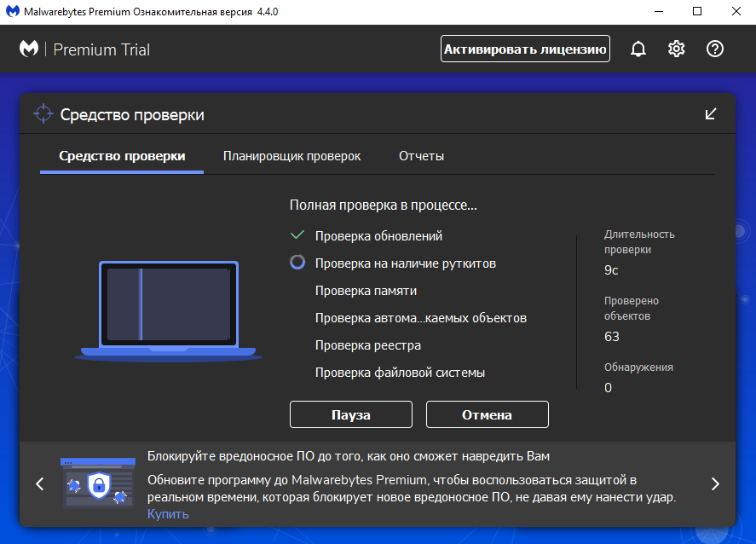This screenshot has width=756, height=544.
Task: Click the shield and lock promo image
Action: point(98,483)
